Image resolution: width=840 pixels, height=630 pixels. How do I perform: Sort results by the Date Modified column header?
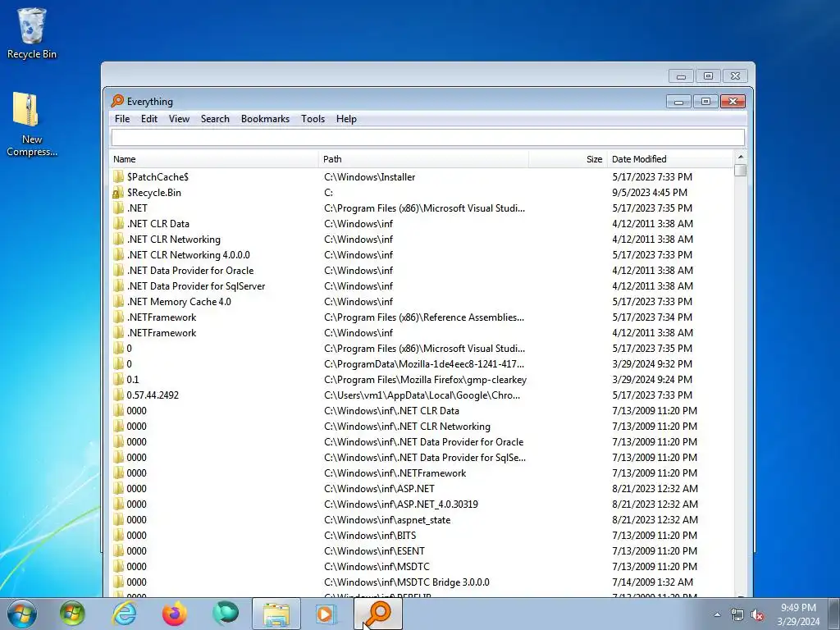pos(669,159)
